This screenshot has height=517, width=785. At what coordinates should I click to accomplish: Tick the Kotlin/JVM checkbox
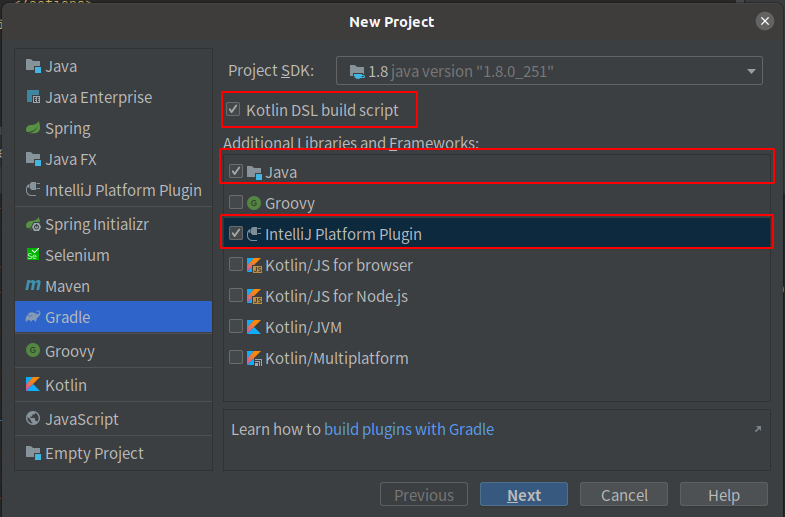tap(236, 326)
